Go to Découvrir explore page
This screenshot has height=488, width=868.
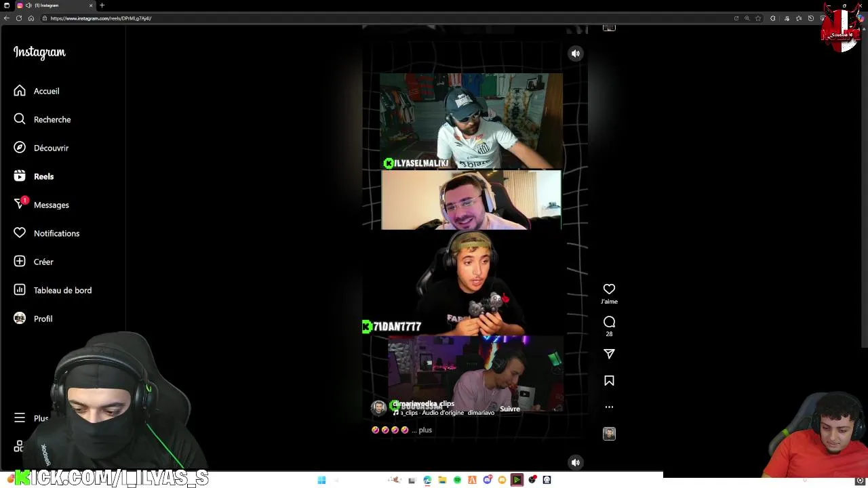point(41,148)
